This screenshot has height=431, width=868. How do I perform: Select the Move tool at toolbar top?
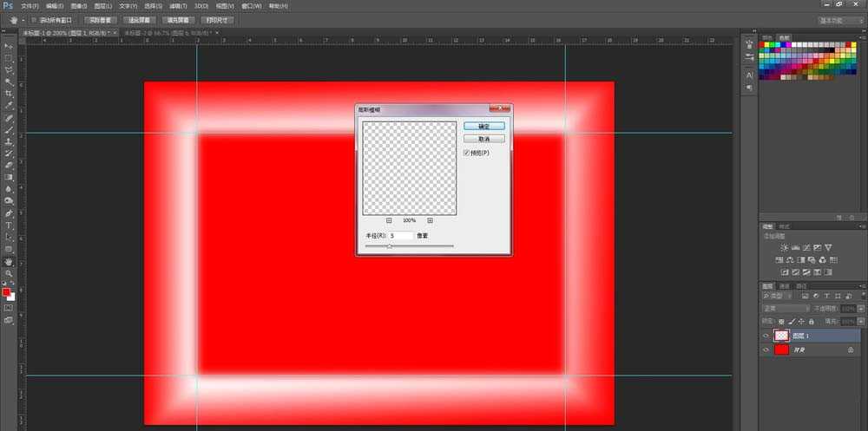coord(9,45)
